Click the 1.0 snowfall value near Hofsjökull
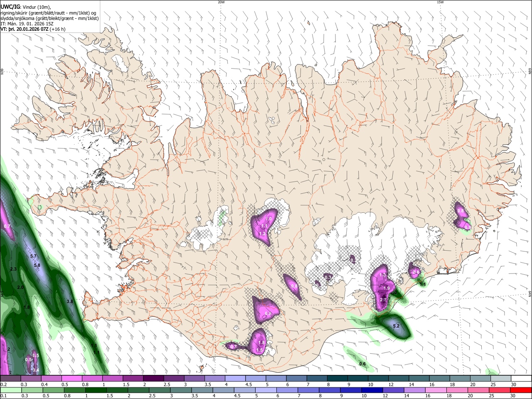The width and height of the screenshot is (532, 399). (x=268, y=219)
